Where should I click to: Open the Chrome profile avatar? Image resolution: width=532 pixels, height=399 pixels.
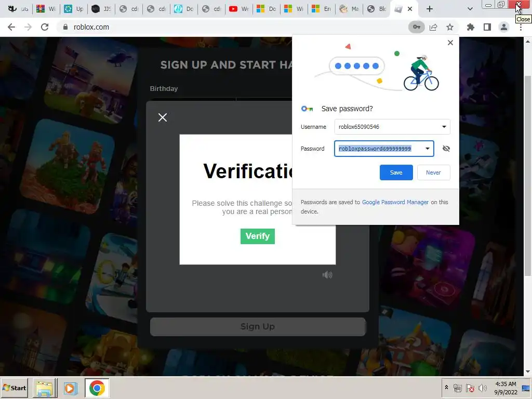tap(504, 27)
